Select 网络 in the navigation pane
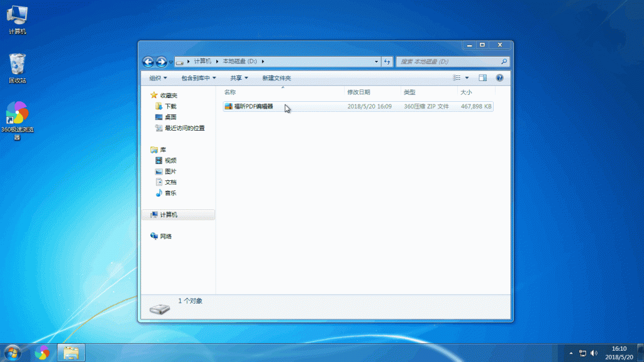This screenshot has width=644, height=362. point(166,236)
